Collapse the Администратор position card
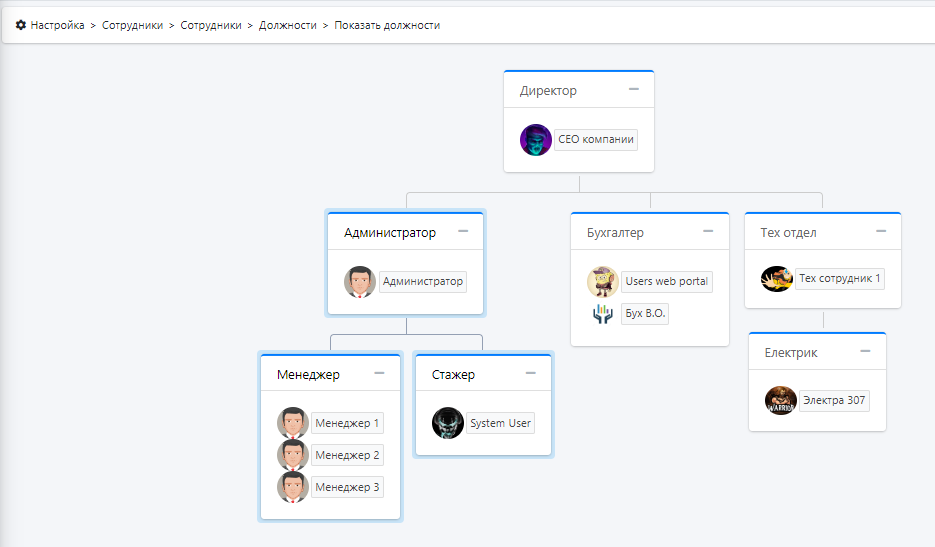The height and width of the screenshot is (547, 935). pyautogui.click(x=463, y=232)
